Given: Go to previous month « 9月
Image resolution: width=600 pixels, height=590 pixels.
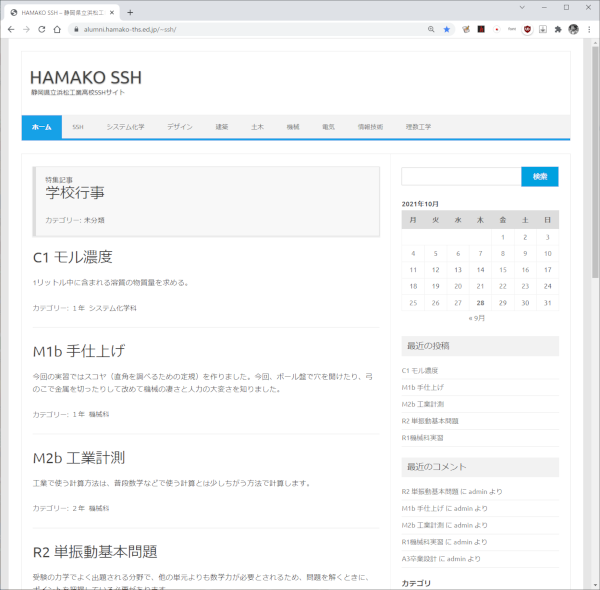Looking at the screenshot, I should (477, 318).
